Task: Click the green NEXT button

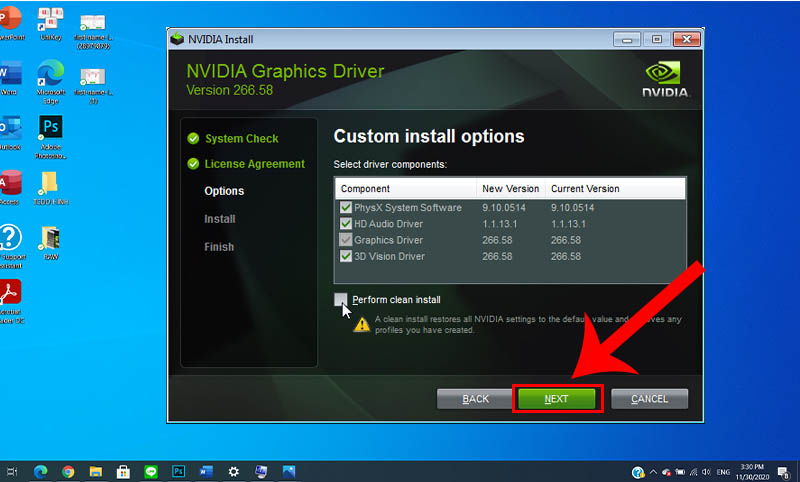Action: [557, 399]
